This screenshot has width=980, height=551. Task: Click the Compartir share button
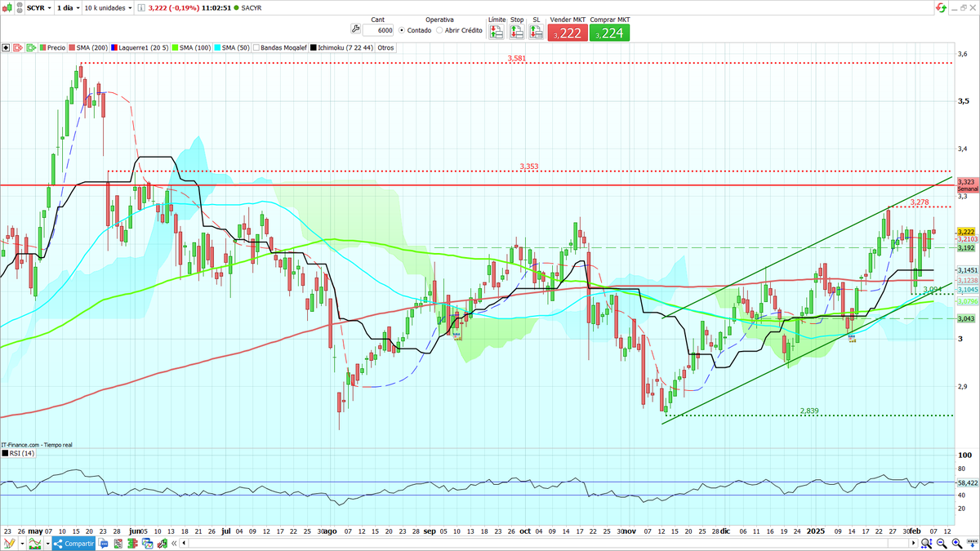[x=73, y=543]
